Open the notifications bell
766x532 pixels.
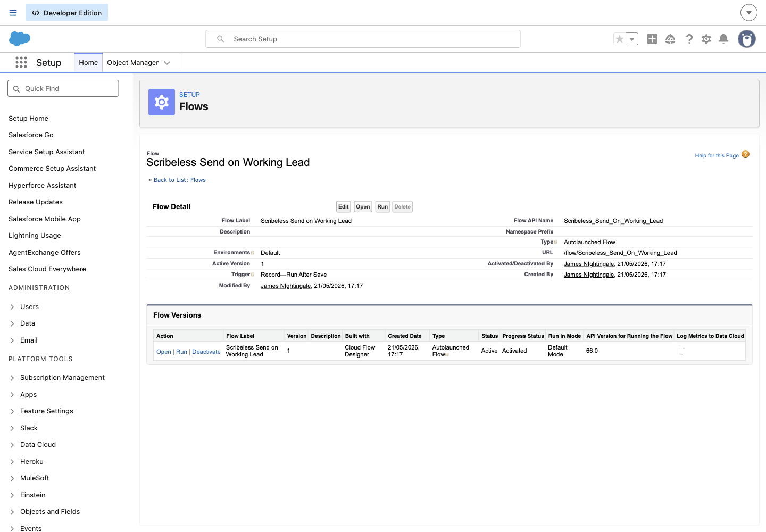pos(723,39)
